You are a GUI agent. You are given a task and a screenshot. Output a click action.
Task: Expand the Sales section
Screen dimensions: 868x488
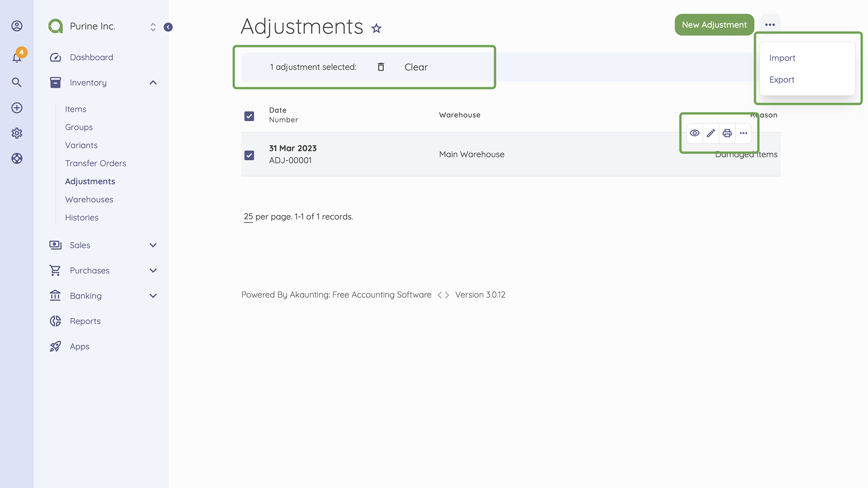[153, 245]
